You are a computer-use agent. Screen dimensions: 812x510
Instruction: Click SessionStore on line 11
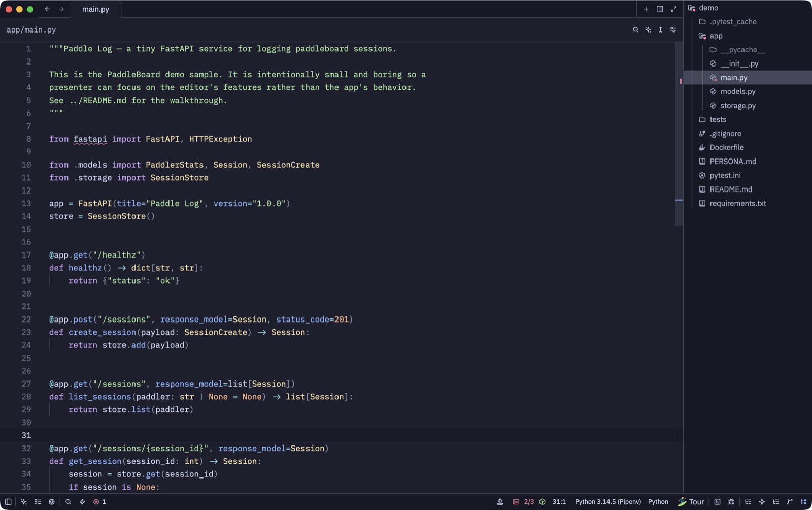click(179, 178)
